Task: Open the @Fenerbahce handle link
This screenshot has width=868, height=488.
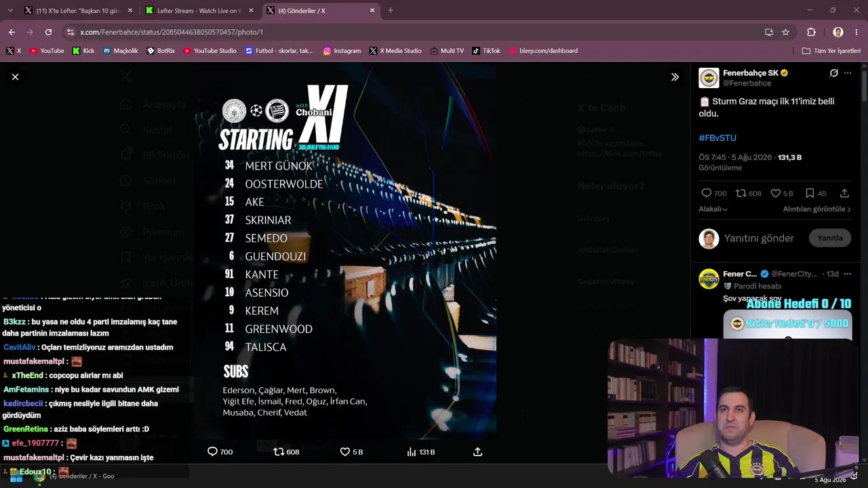Action: pos(747,83)
